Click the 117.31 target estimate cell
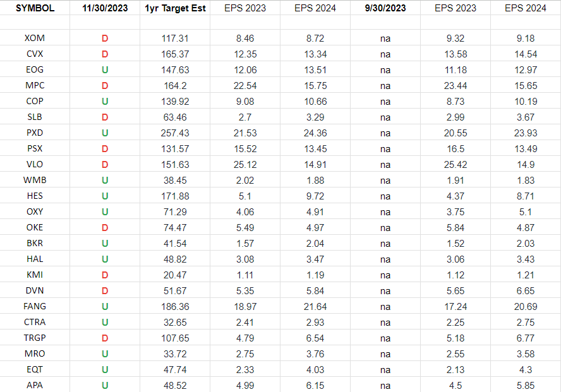The image size is (561, 392). (x=175, y=39)
